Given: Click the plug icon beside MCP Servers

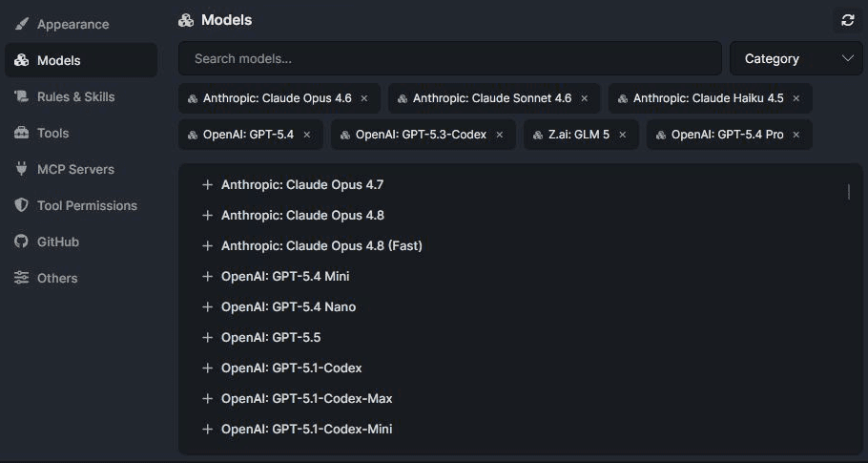Looking at the screenshot, I should (21, 169).
